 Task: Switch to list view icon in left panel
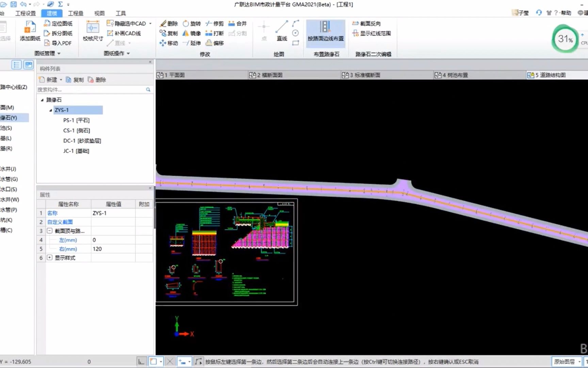[16, 65]
